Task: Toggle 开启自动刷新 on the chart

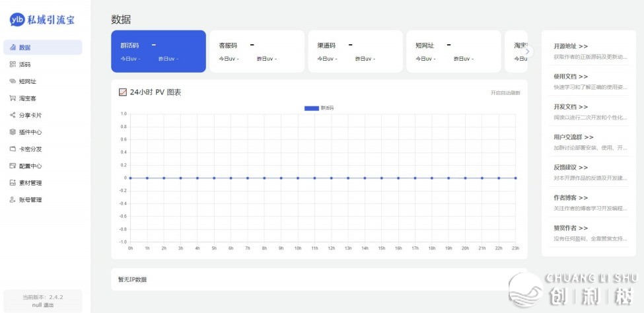Action: point(505,93)
